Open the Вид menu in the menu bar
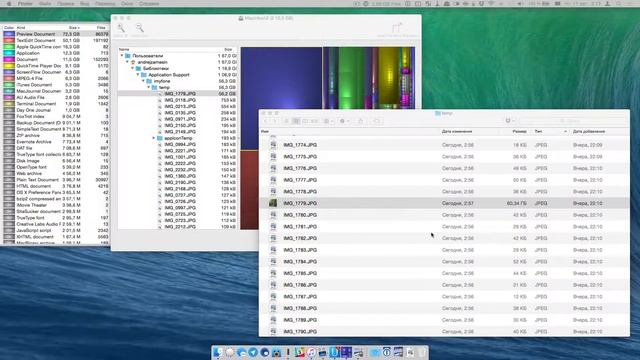 [84, 4]
